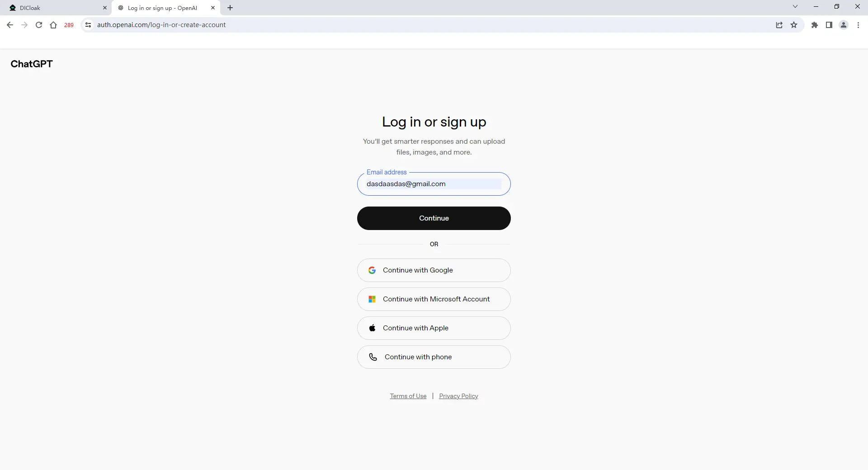Open the Terms of Use link

408,396
